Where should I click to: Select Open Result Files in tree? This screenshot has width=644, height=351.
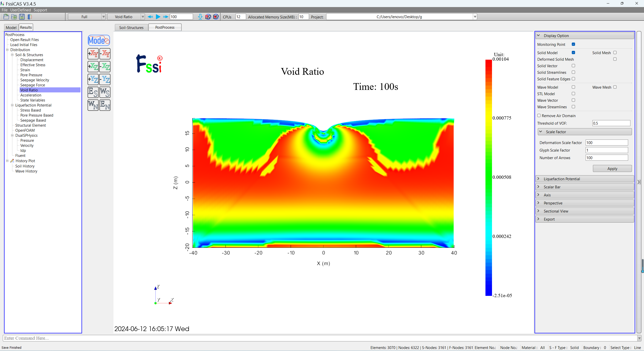tap(24, 40)
